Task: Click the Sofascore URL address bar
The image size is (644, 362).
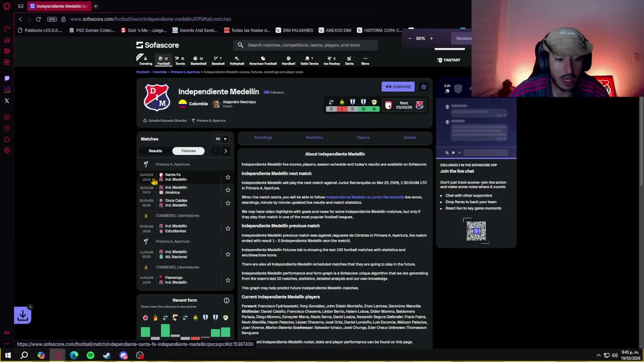Action: [x=151, y=19]
